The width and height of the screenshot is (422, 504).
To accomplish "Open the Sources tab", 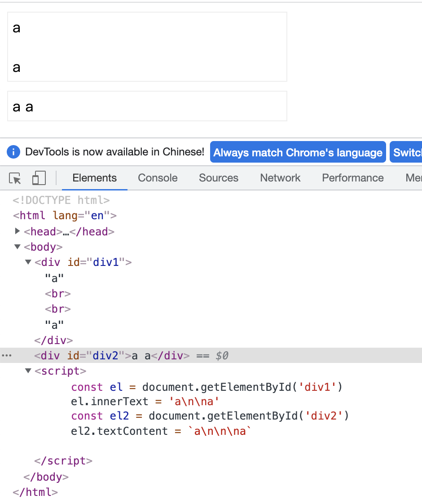I will (x=218, y=178).
